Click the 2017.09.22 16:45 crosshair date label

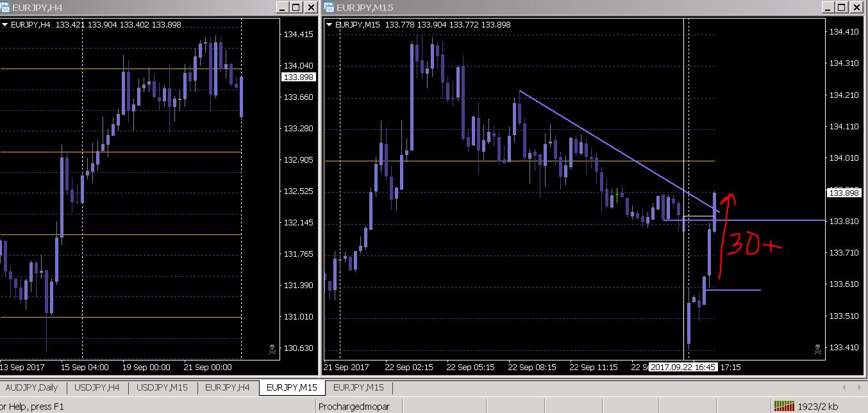[683, 368]
